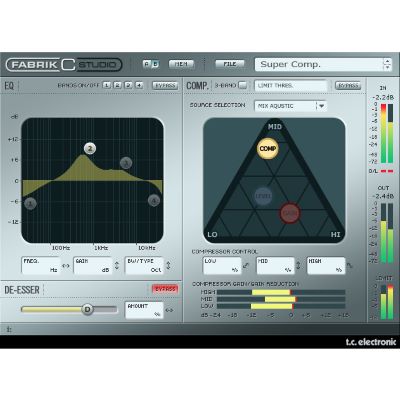Toggle EQ band 1 on/off
This screenshot has height=400, width=400.
tap(107, 85)
